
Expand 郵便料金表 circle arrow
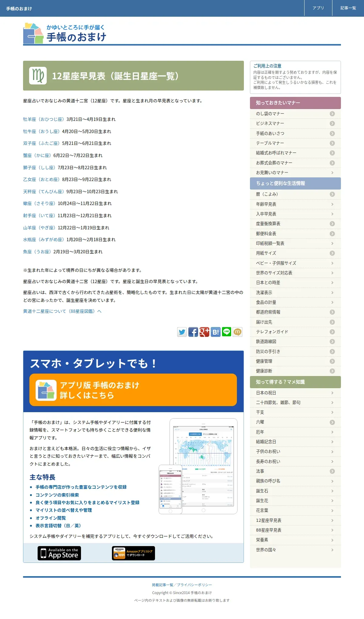[332, 234]
